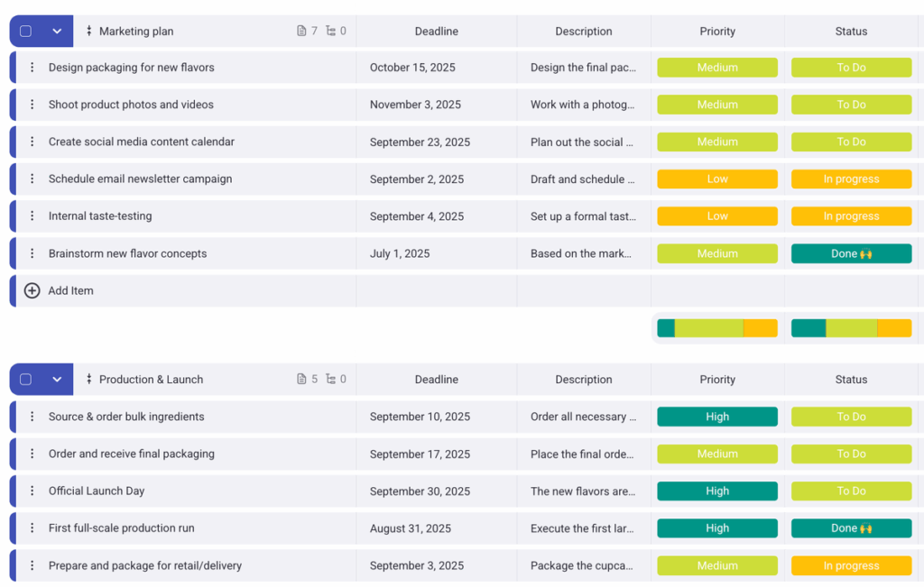The height and width of the screenshot is (587, 924).
Task: Click the September 23, 2025 deadline cell
Action: [x=420, y=142]
